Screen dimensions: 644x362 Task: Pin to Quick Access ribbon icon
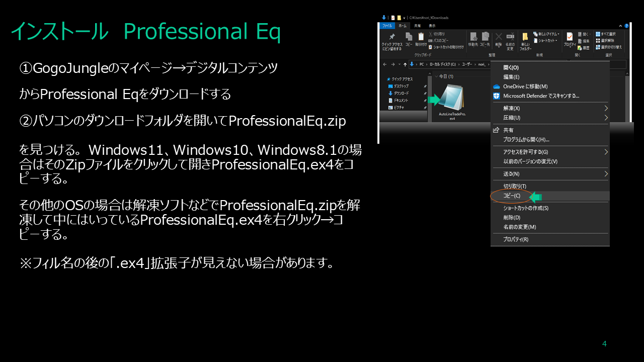(x=391, y=38)
